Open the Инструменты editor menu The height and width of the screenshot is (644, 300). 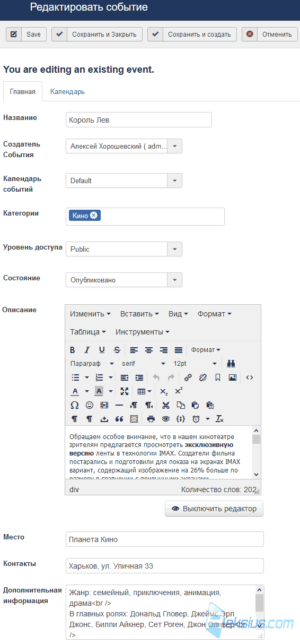coord(142,332)
